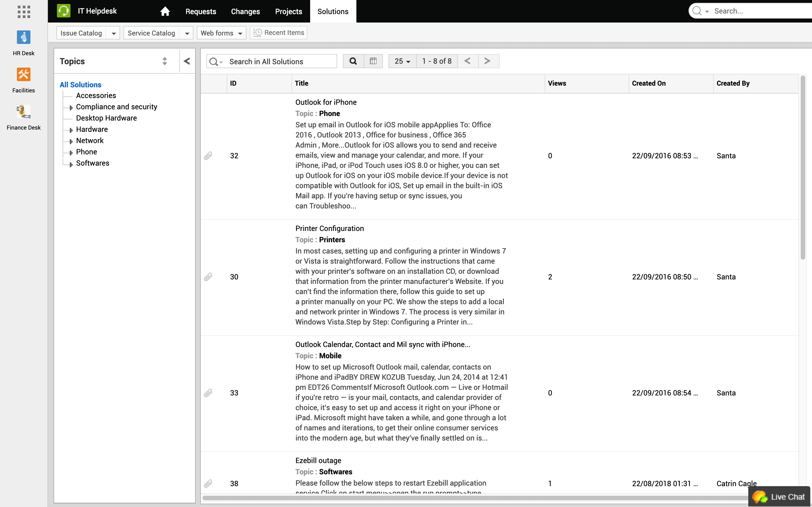Open the HR Desk app icon
The width and height of the screenshot is (812, 507).
[x=23, y=37]
